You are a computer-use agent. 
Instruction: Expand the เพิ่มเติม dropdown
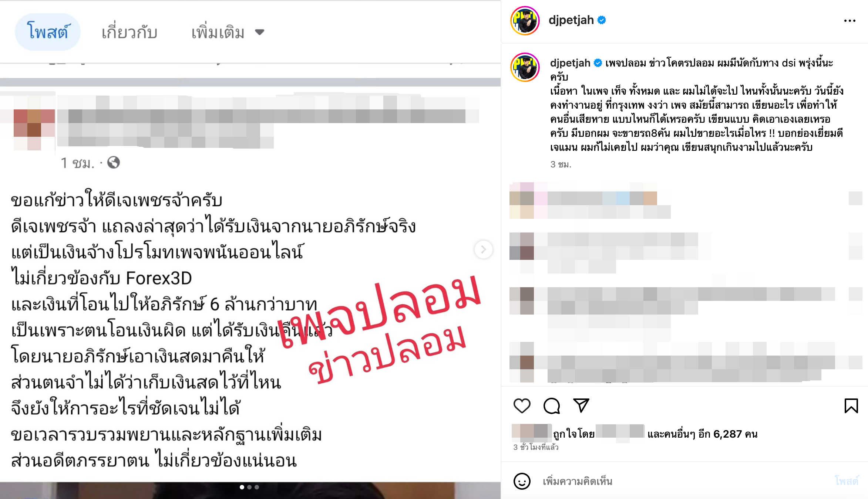pos(228,32)
